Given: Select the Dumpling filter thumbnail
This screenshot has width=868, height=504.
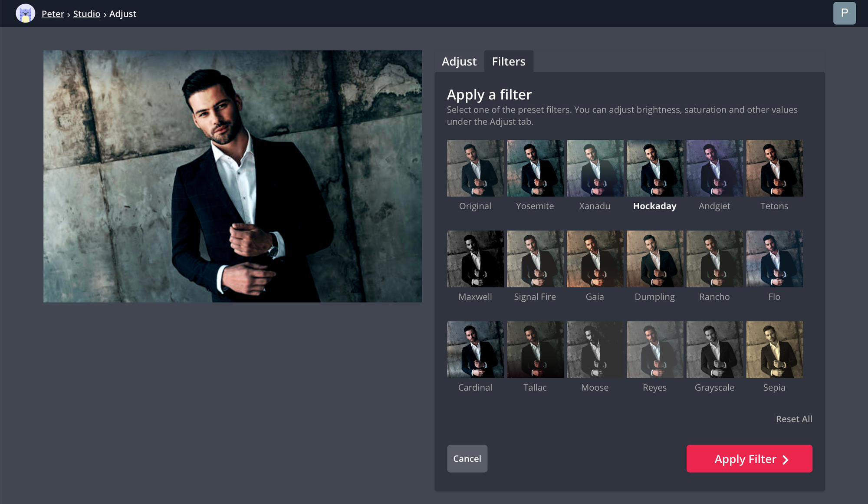Looking at the screenshot, I should 654,259.
